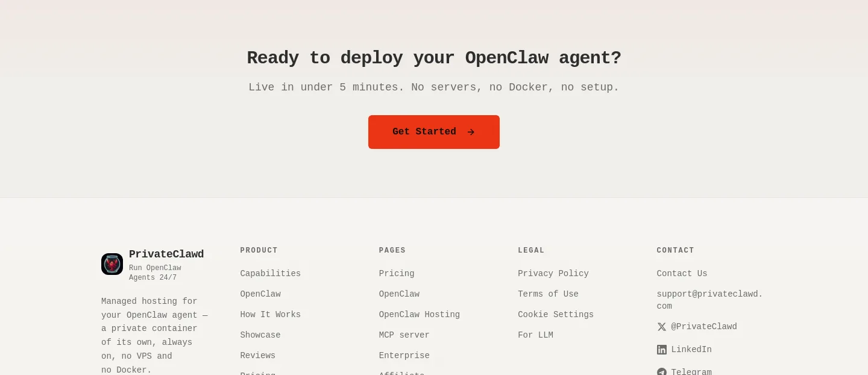Click the 'Ready to deploy your OpenClaw agent?' heading
Viewport: 868px width, 375px height.
pyautogui.click(x=434, y=58)
